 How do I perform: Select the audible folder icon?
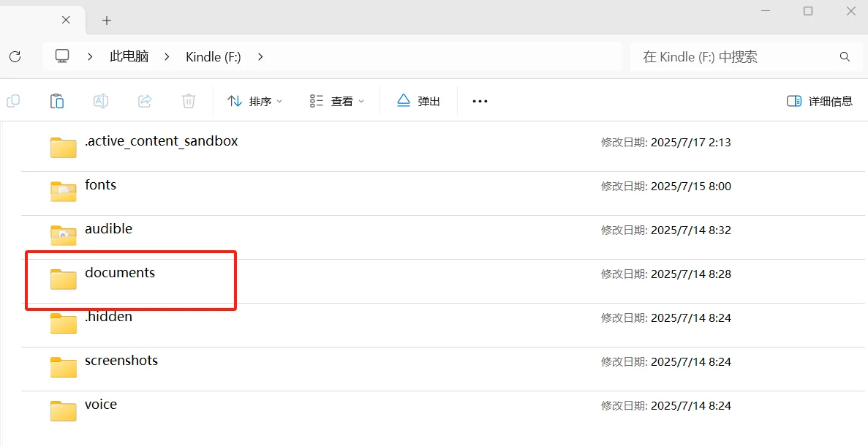click(63, 235)
